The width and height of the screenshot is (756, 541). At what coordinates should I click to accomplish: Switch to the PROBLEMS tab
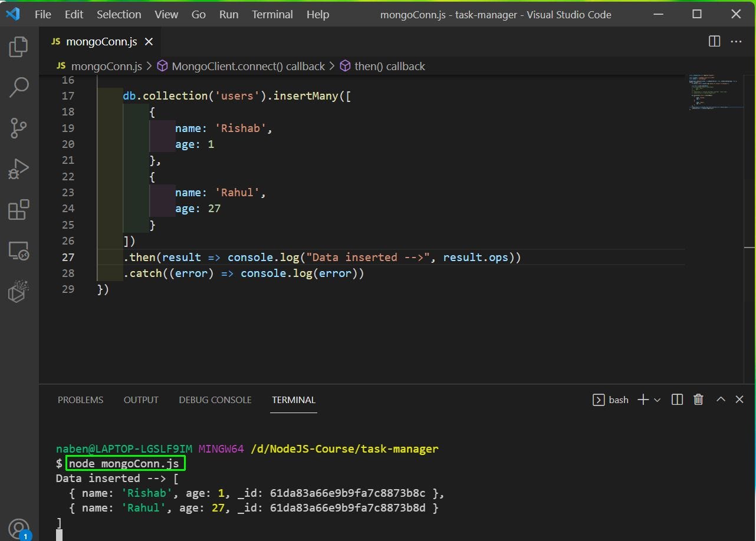pos(80,400)
